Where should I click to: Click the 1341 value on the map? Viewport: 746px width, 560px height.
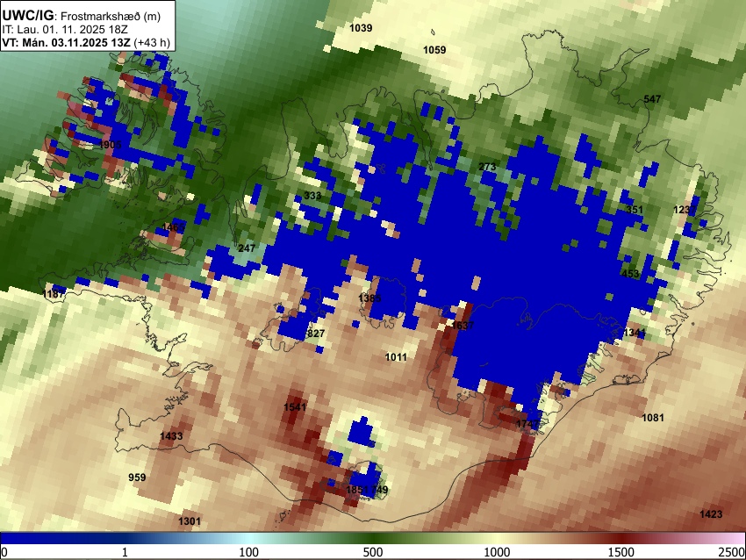[635, 332]
